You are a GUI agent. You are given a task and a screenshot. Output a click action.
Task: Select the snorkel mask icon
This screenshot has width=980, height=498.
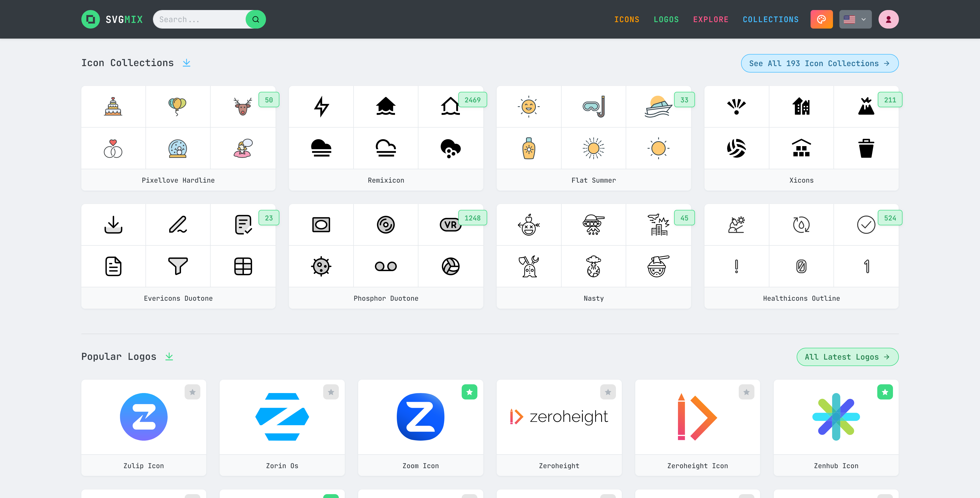[594, 106]
